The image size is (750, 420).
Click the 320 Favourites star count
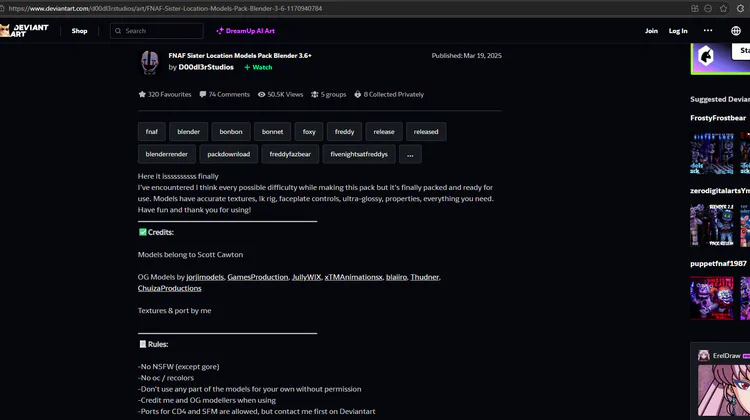(165, 94)
